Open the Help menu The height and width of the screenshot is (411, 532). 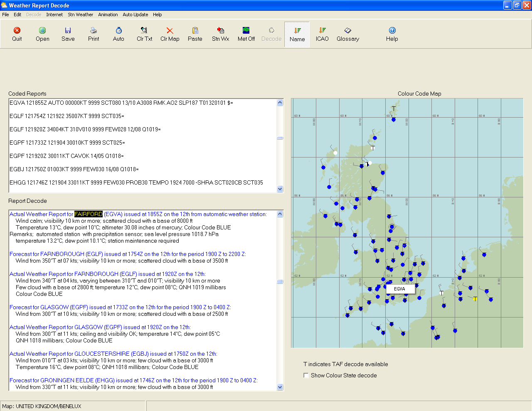click(x=158, y=15)
